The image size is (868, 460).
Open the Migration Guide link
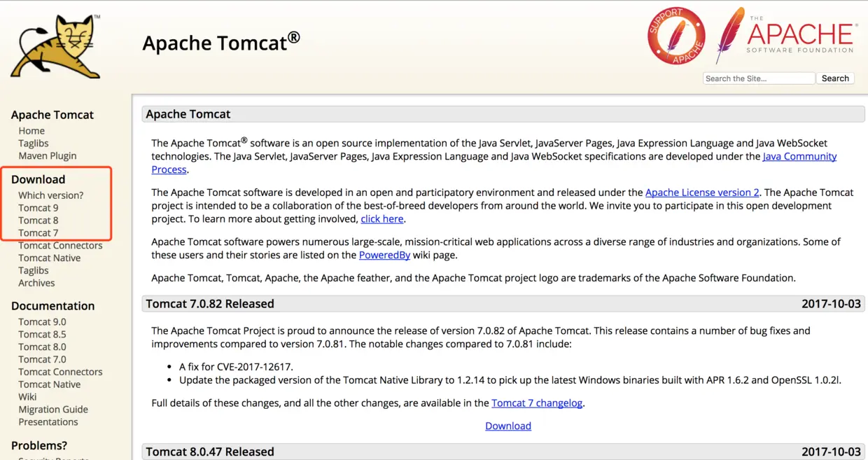53,410
